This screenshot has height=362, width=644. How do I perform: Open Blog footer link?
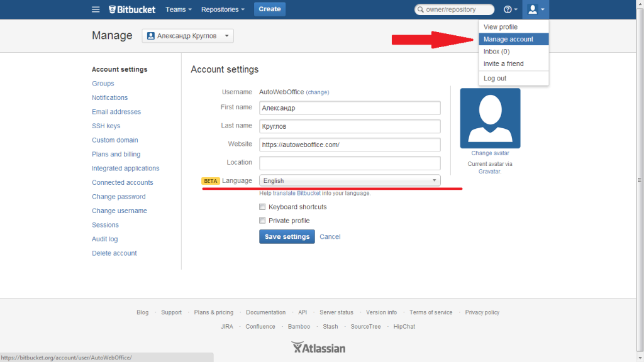click(143, 312)
